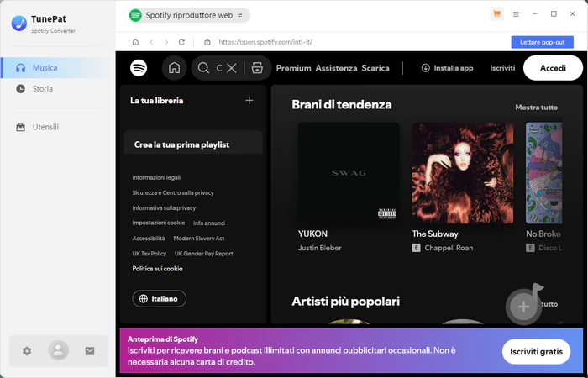Click the user profile avatar icon
588x378 pixels.
(x=58, y=350)
